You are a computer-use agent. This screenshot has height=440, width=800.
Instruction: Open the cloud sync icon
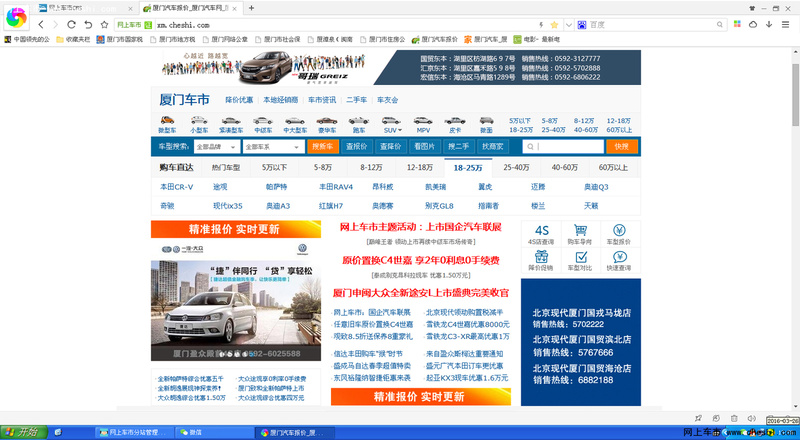[753, 25]
